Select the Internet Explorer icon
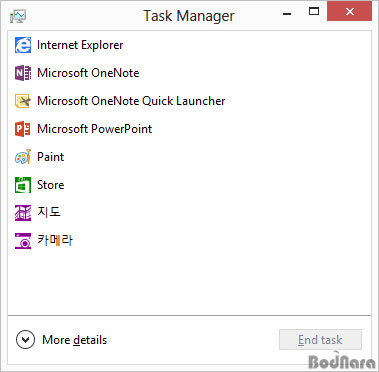 [x=23, y=45]
